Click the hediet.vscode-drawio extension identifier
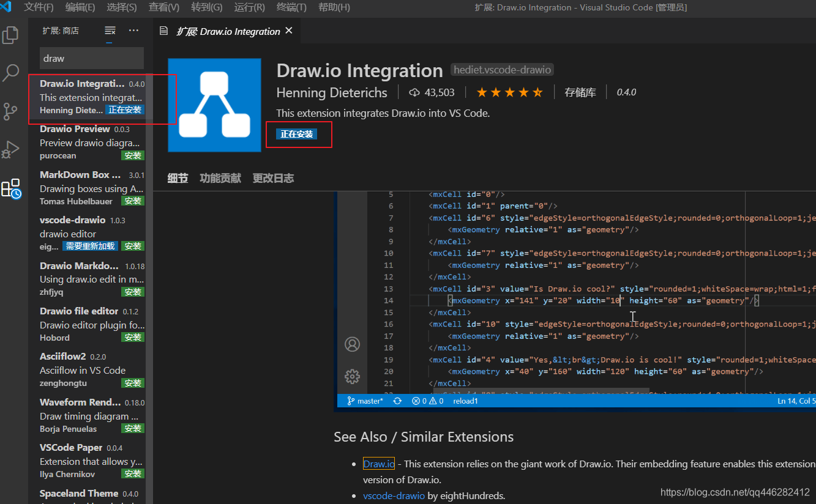 click(x=503, y=70)
